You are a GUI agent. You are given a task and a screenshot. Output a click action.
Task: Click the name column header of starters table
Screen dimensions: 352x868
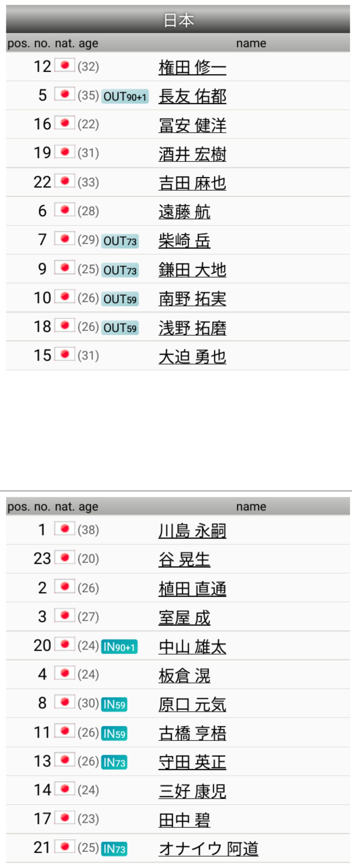pyautogui.click(x=251, y=43)
